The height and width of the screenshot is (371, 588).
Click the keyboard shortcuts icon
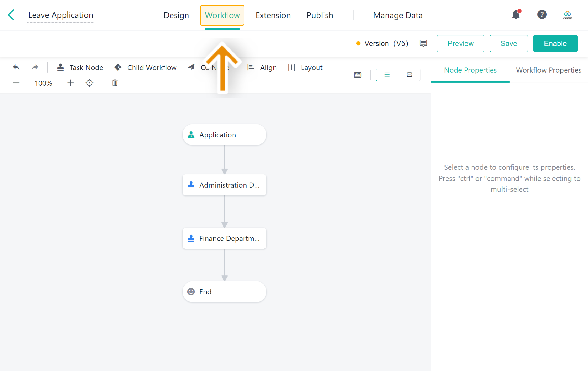coord(358,75)
